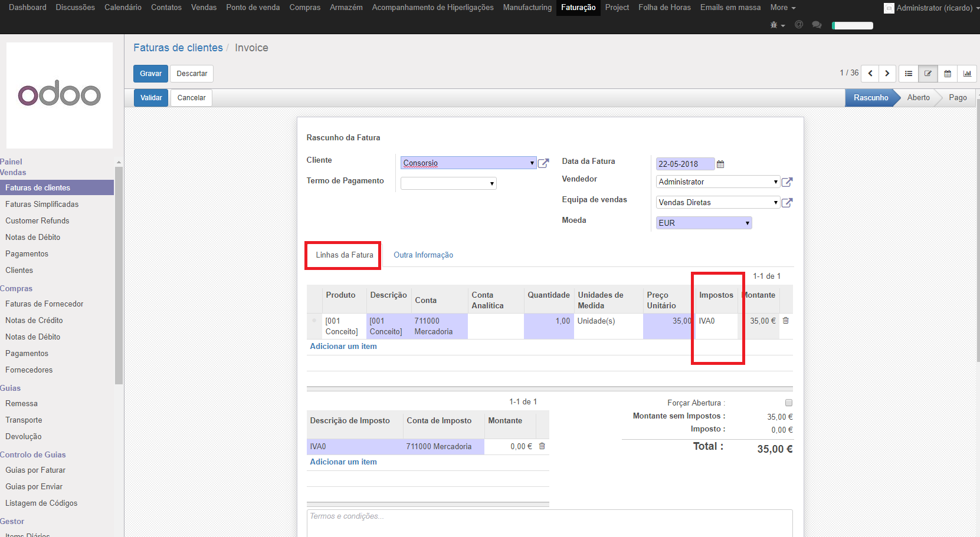Screen dimensions: 980x537
Task: Switch to Outra Informação tab
Action: coord(424,255)
